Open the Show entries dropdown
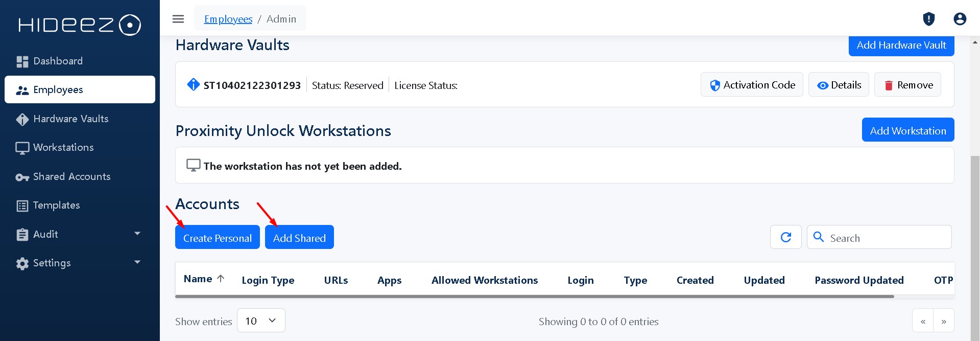 point(261,321)
